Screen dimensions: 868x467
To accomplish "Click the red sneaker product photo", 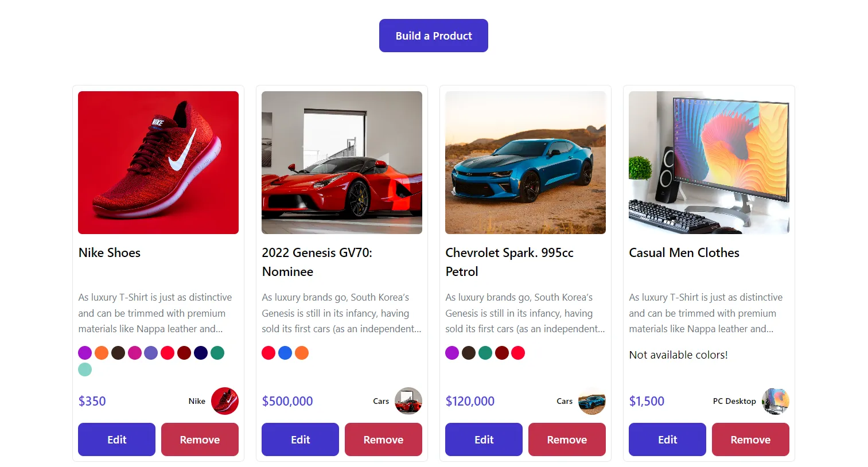I will click(158, 162).
